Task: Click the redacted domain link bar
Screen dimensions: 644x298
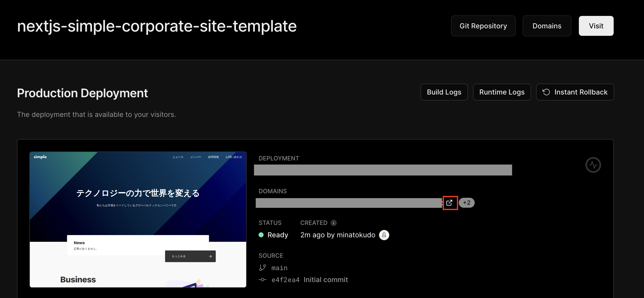Action: [349, 203]
